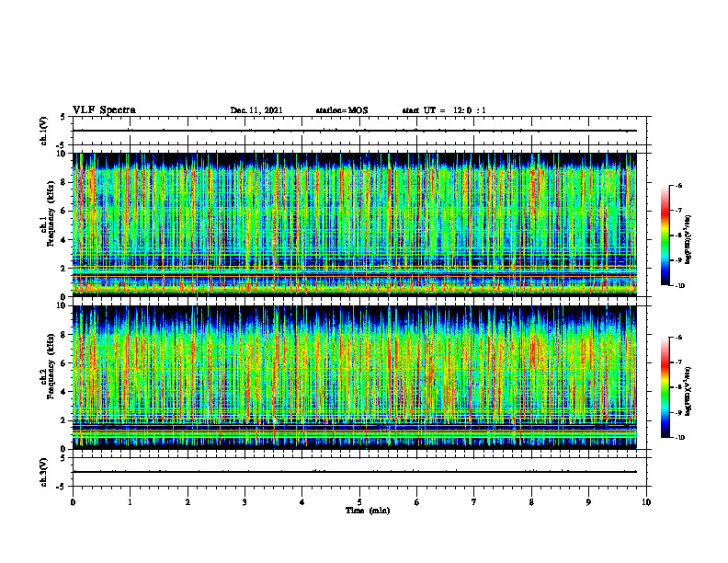Click the ch.2 frequency tick label "8"
728x563 pixels.
tap(64, 335)
